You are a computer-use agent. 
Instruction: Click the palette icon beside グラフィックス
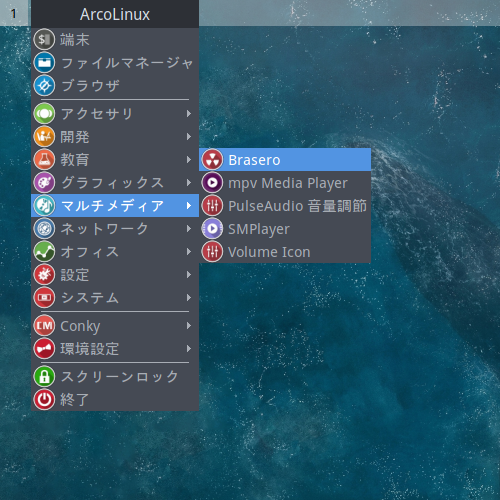[x=44, y=182]
